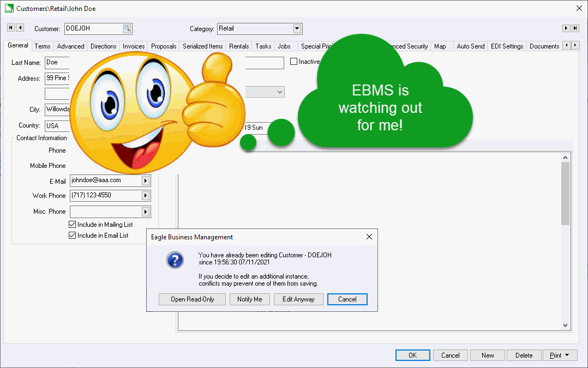Open the Print button dropdown
The width and height of the screenshot is (588, 368).
click(x=568, y=355)
